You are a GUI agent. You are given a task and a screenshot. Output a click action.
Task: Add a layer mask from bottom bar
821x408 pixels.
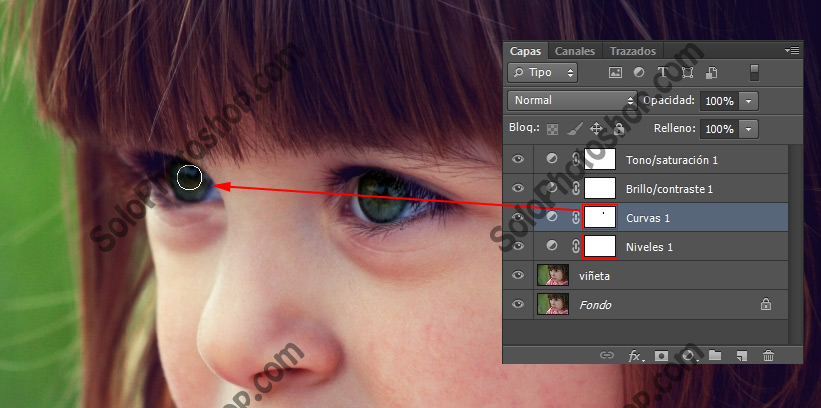tap(661, 355)
